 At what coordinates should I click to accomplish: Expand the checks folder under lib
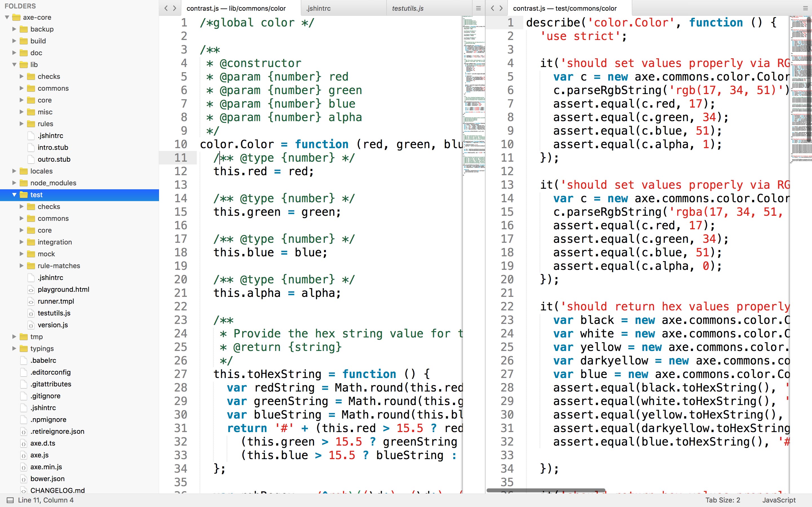tap(22, 76)
